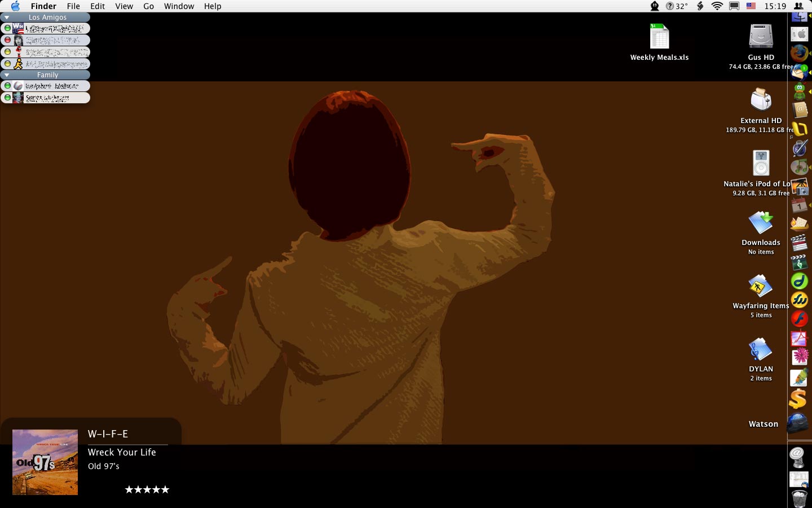Image resolution: width=812 pixels, height=508 pixels.
Task: Open the Apple menu
Action: (15, 6)
